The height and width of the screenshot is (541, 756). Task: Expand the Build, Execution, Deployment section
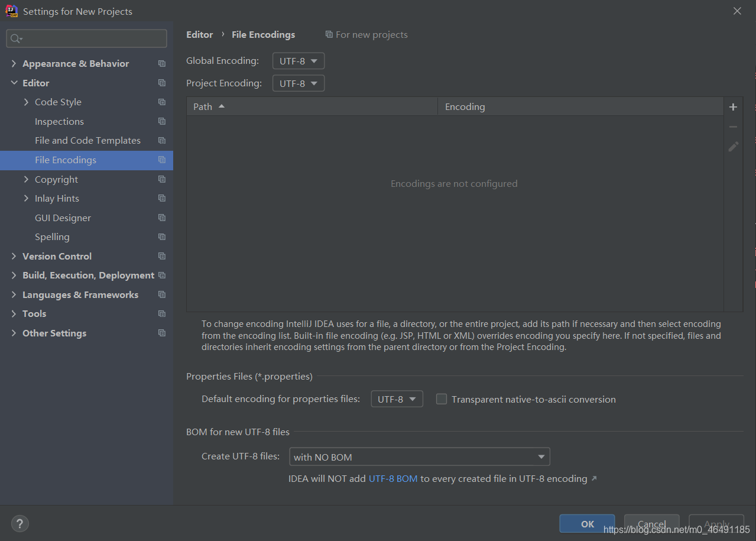pyautogui.click(x=14, y=276)
